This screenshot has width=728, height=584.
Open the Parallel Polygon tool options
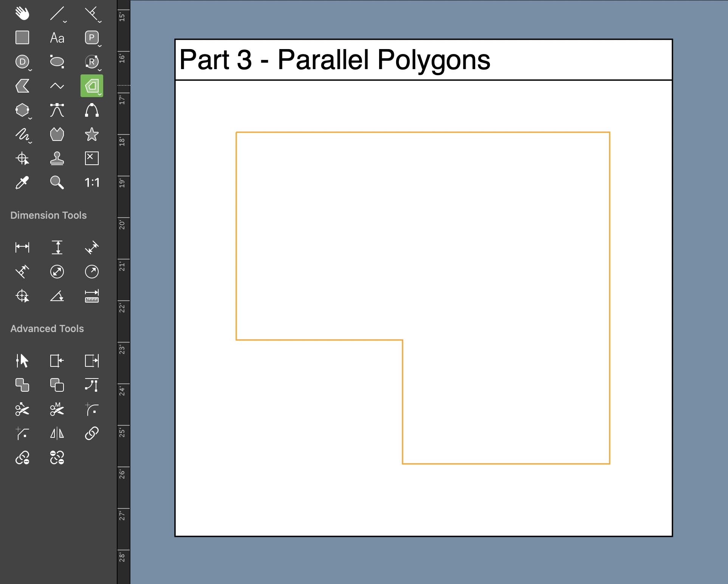tap(100, 94)
